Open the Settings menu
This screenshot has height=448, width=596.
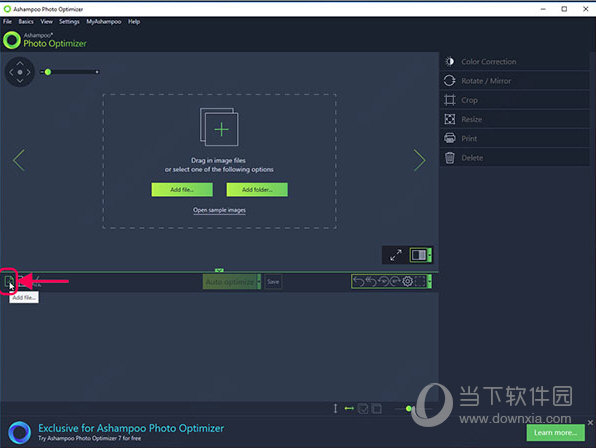[69, 22]
